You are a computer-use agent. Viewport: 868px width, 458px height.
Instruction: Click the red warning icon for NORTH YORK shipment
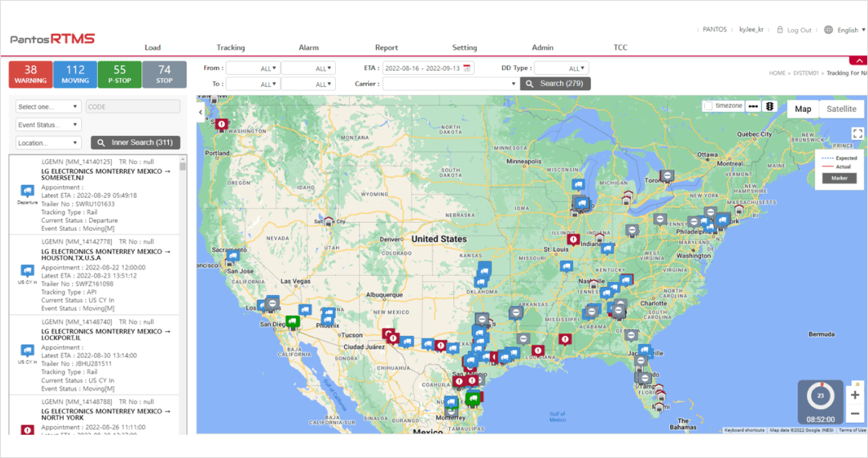coord(27,429)
